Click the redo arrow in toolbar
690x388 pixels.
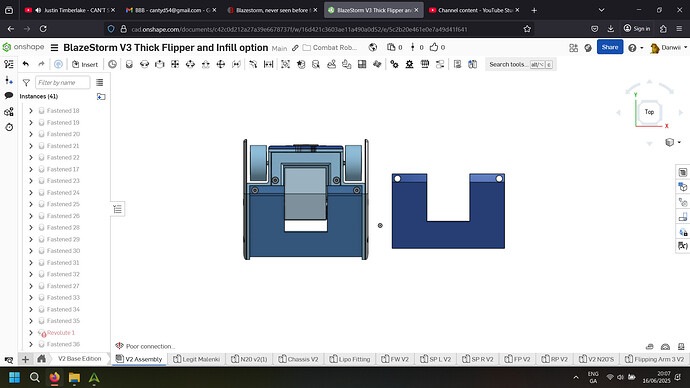[41, 64]
